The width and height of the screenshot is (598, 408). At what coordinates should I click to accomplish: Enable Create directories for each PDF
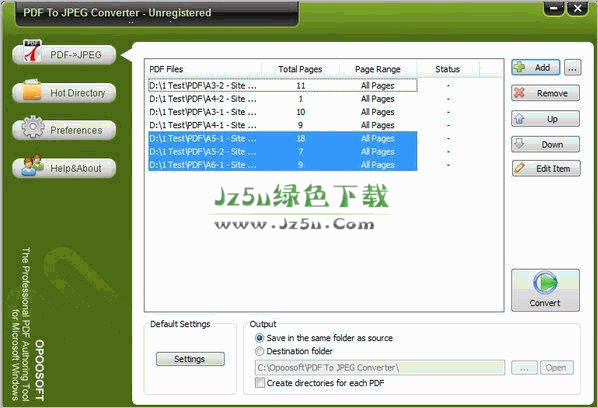click(320, 383)
